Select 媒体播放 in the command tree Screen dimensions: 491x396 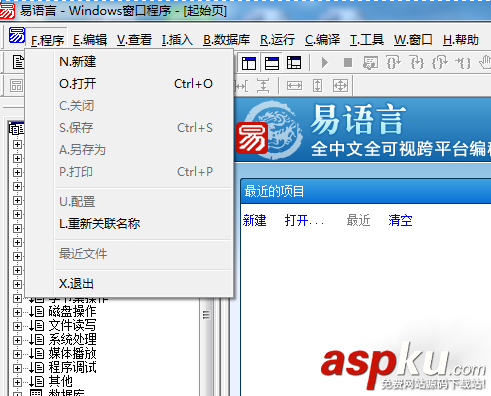pyautogui.click(x=72, y=354)
